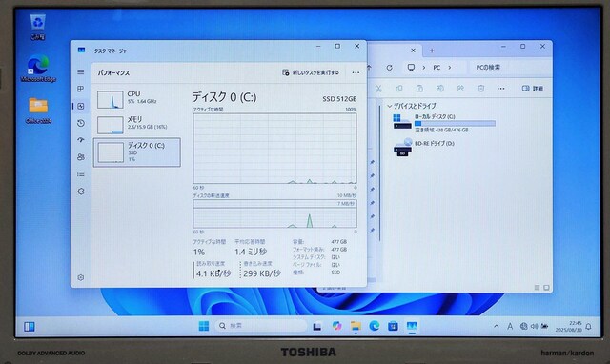Click the Rename icon in Explorer toolbar
Screen dimensions: 610x364
pos(440,89)
